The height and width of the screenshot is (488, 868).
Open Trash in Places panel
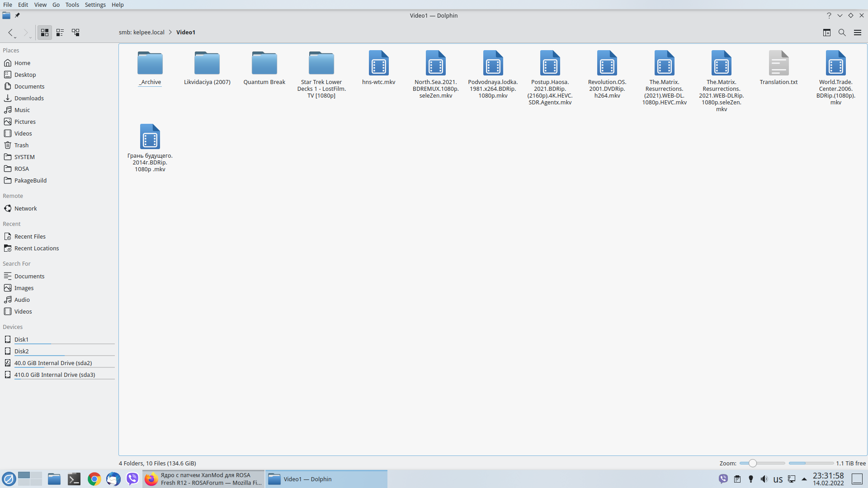(21, 145)
